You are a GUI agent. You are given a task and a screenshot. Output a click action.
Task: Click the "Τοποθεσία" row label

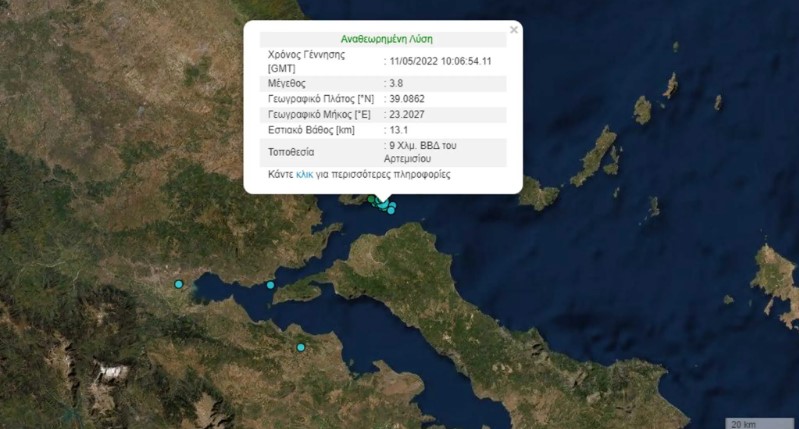click(291, 152)
